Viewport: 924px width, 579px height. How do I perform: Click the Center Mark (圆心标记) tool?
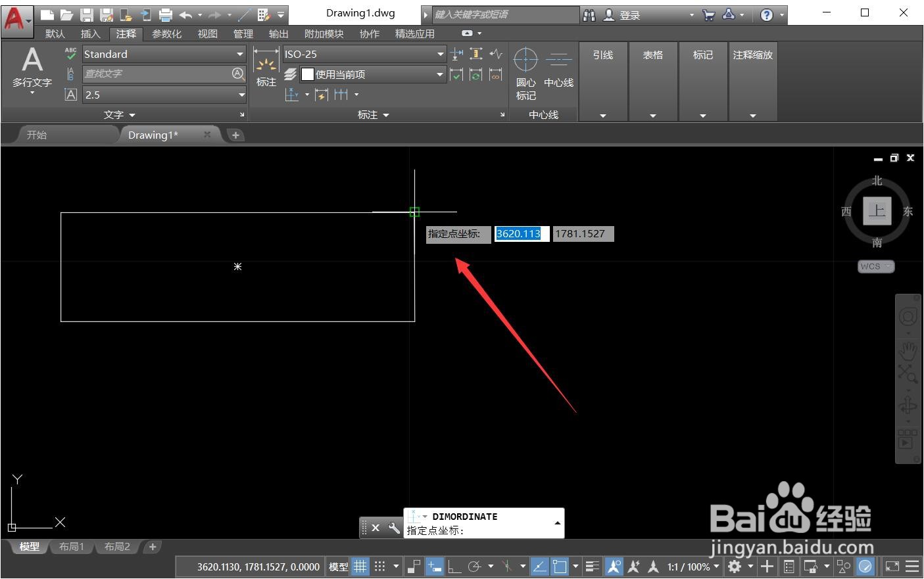tap(525, 74)
